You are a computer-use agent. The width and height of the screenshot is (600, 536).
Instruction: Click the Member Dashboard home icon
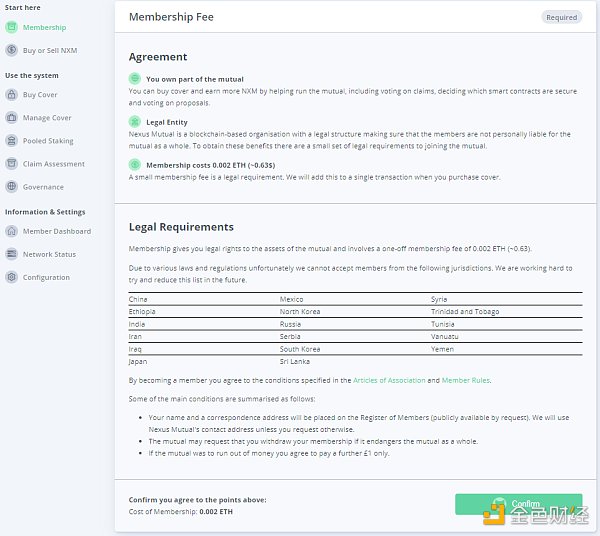(x=11, y=231)
